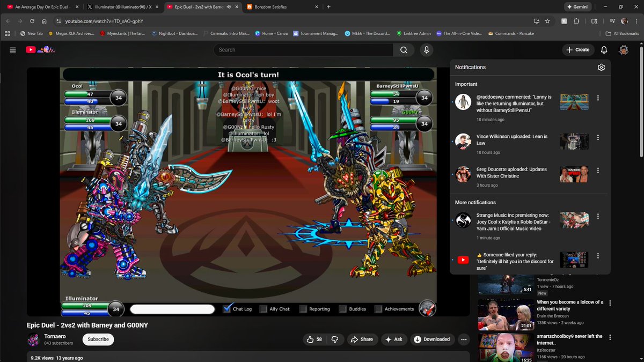Viewport: 644px width, 362px height.
Task: Check the Buddies checkbox
Action: tap(342, 309)
